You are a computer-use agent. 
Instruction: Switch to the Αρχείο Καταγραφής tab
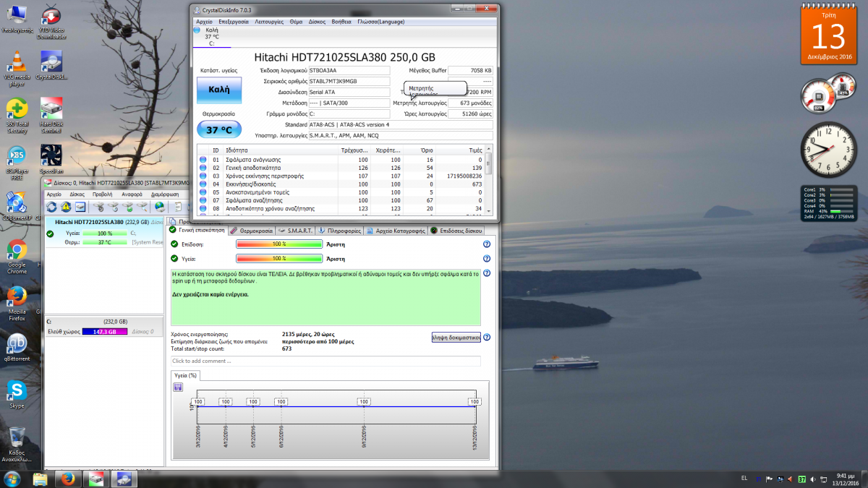[x=396, y=230]
